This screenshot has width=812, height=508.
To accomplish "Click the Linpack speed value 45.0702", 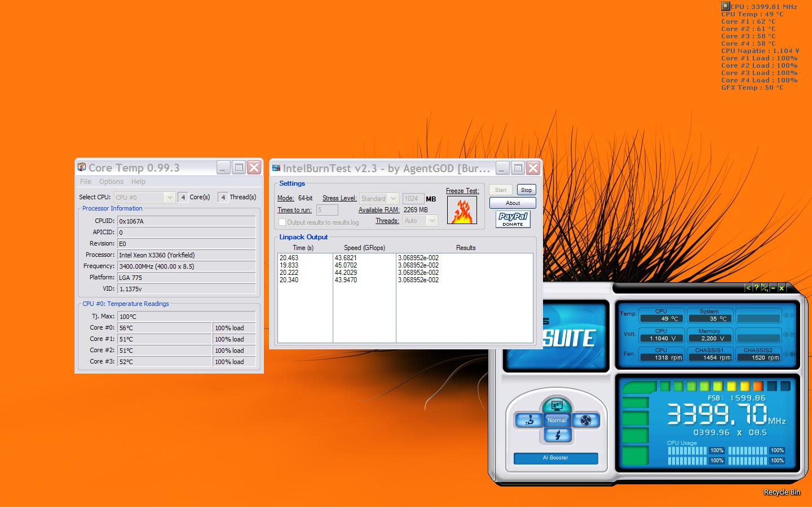I will tap(346, 265).
